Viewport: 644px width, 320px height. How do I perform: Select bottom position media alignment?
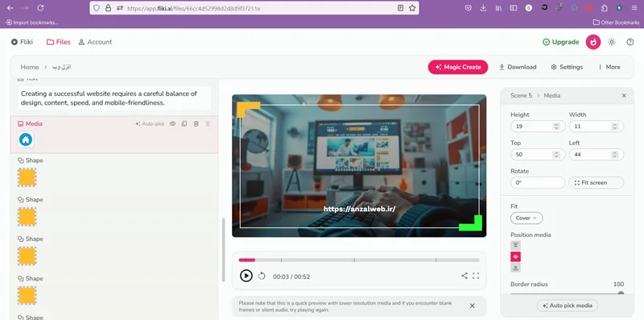pos(515,268)
